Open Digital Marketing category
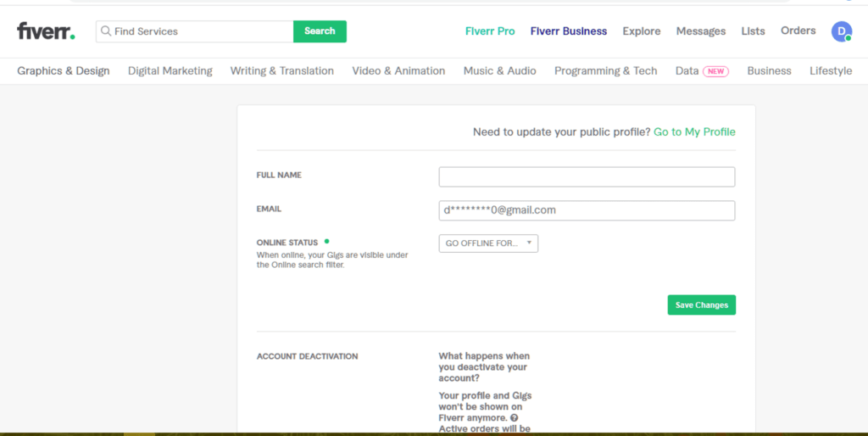Screen dimensions: 868x436 [170, 71]
